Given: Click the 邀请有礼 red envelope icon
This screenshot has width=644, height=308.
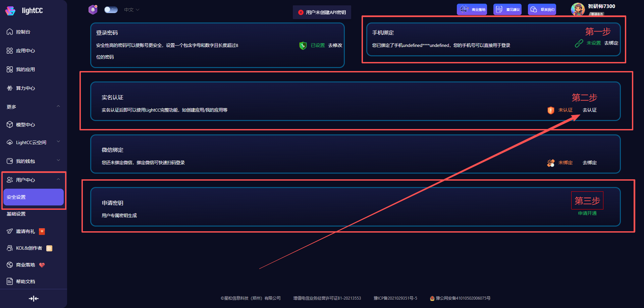Looking at the screenshot, I should 42,231.
